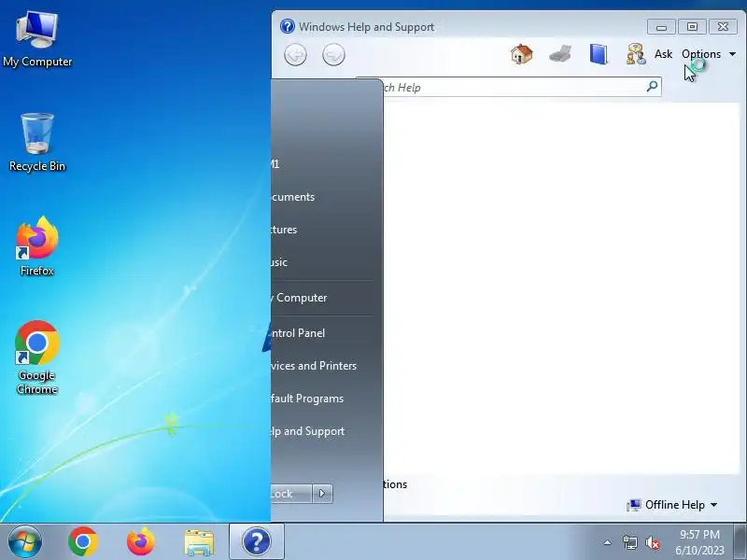Launch Firefox from the taskbar
The width and height of the screenshot is (747, 560).
point(141,541)
